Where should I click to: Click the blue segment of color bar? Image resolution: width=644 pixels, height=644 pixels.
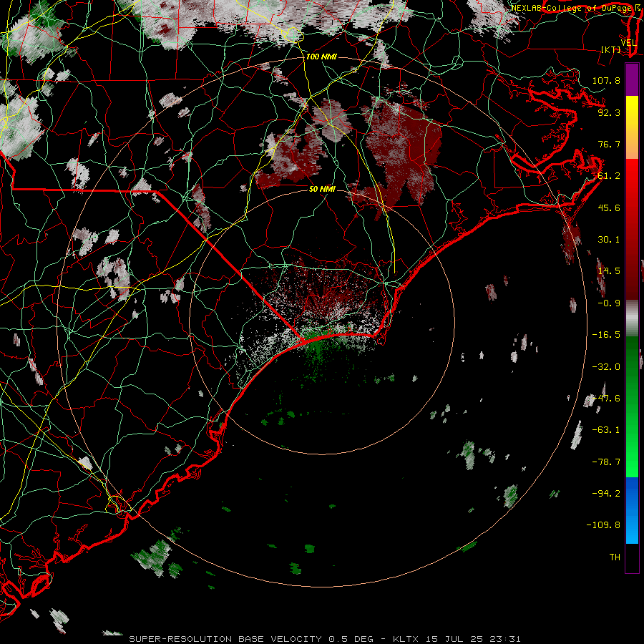(x=632, y=510)
